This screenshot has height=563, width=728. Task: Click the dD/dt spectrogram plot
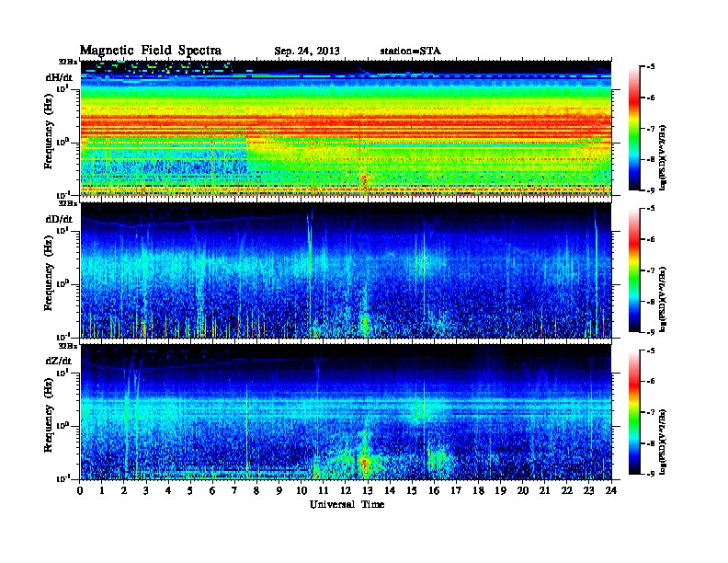coord(346,270)
